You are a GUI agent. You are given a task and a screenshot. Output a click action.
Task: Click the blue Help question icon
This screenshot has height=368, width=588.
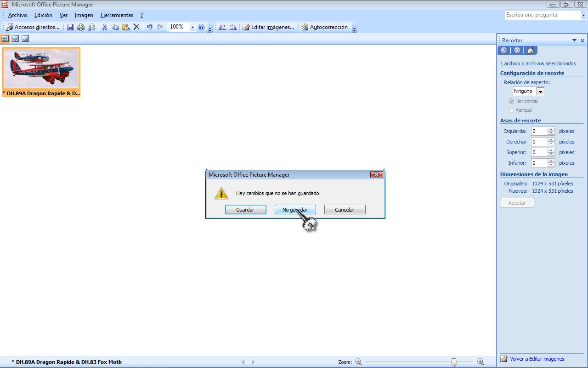tap(201, 27)
